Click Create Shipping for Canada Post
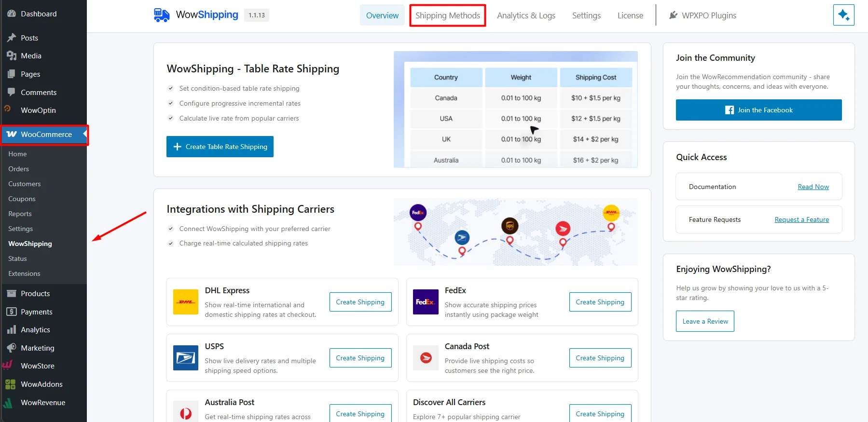 [x=600, y=358]
